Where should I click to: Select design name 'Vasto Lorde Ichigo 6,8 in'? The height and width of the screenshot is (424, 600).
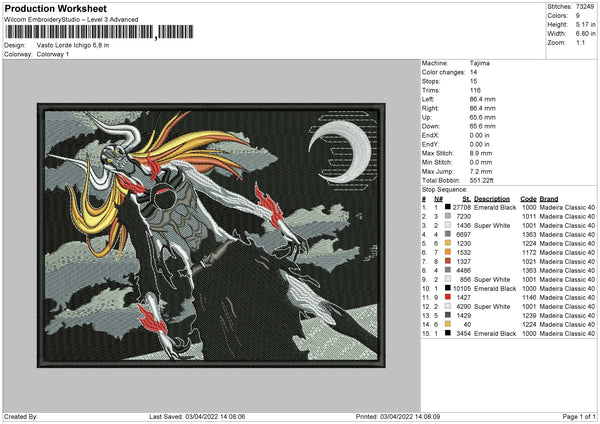[x=73, y=45]
